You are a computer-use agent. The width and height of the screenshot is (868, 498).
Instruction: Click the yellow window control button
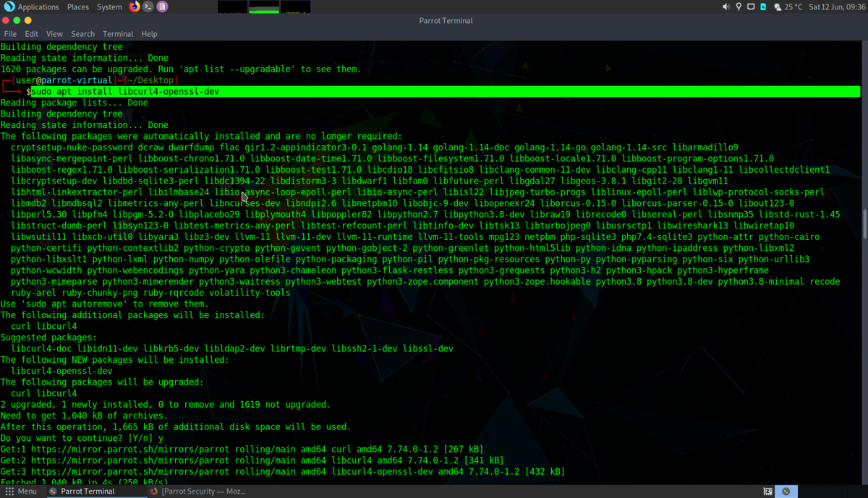coord(27,20)
